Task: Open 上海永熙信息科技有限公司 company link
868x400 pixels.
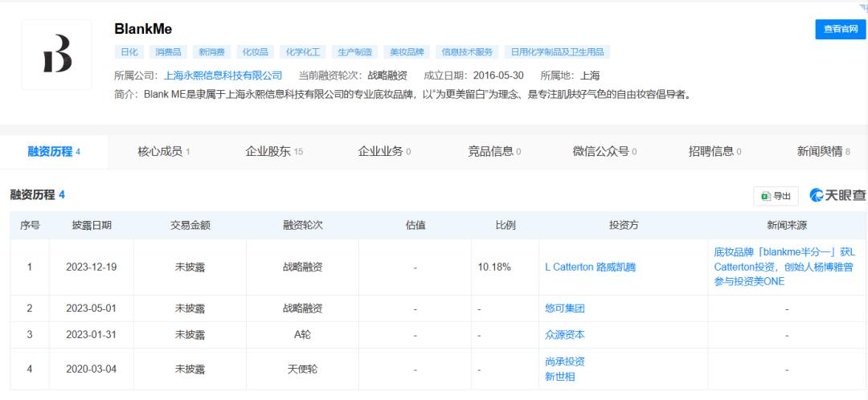Action: tap(223, 76)
